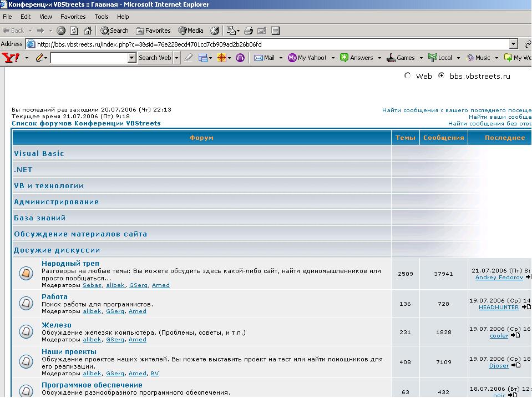
Task: Open the HEADHUNTER user link
Action: point(499,308)
